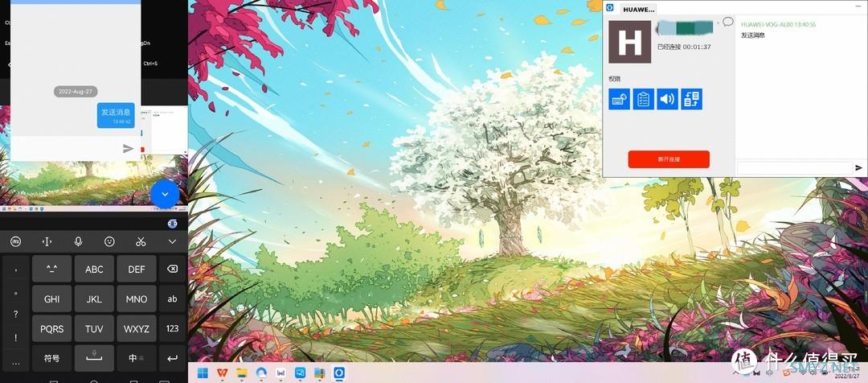Open the speech bubble chat icon
868x383 pixels.
tap(728, 23)
